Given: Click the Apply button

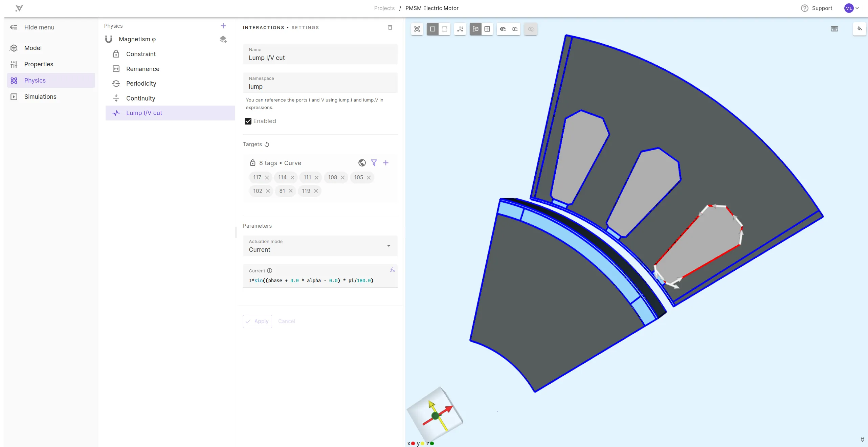Looking at the screenshot, I should click(258, 321).
